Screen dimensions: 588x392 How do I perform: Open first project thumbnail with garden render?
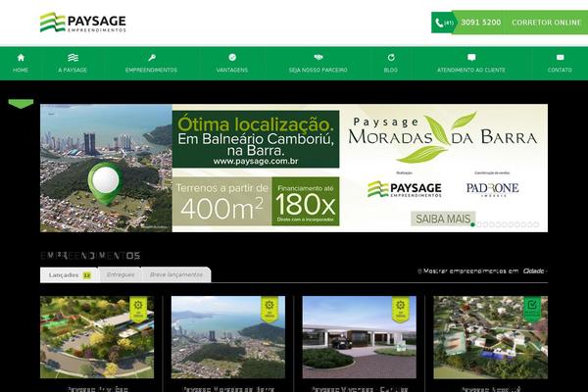(97, 337)
